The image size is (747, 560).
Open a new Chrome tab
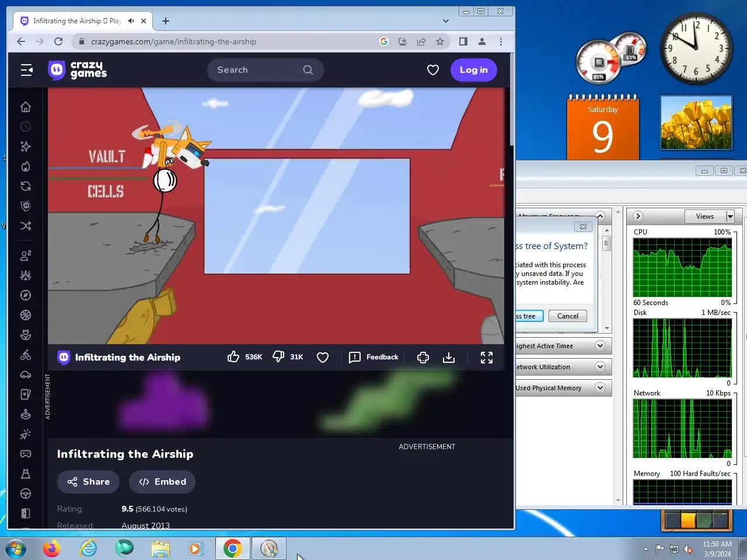[166, 21]
